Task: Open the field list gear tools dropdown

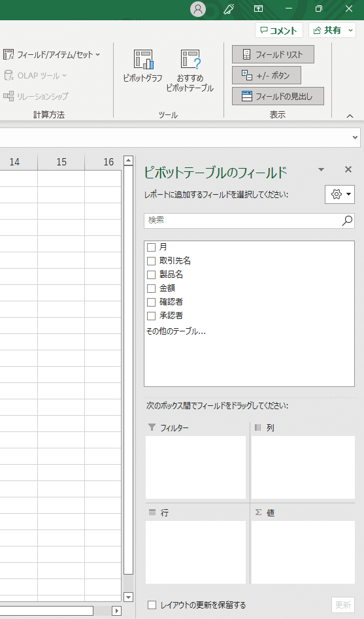Action: pyautogui.click(x=340, y=194)
